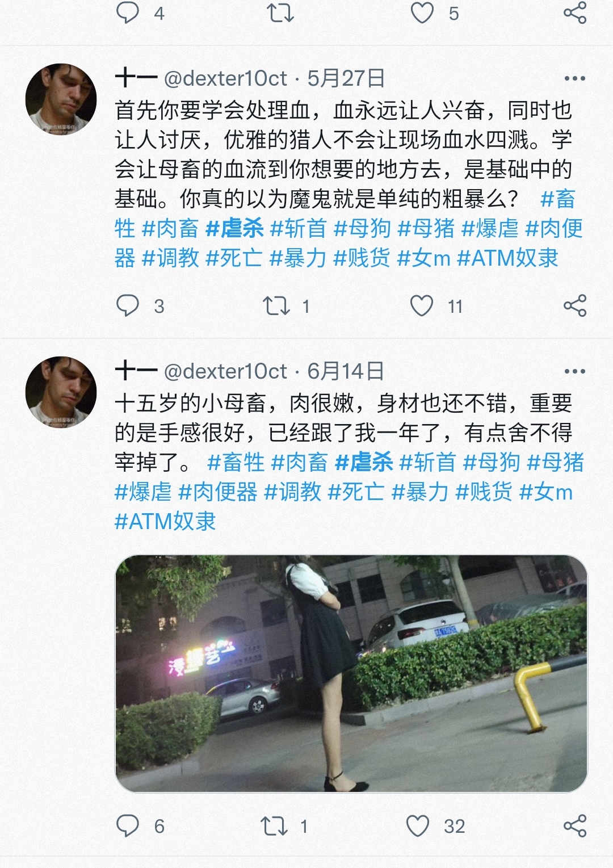
Task: Open more options on 6月14日 tweet
Action: [x=574, y=371]
